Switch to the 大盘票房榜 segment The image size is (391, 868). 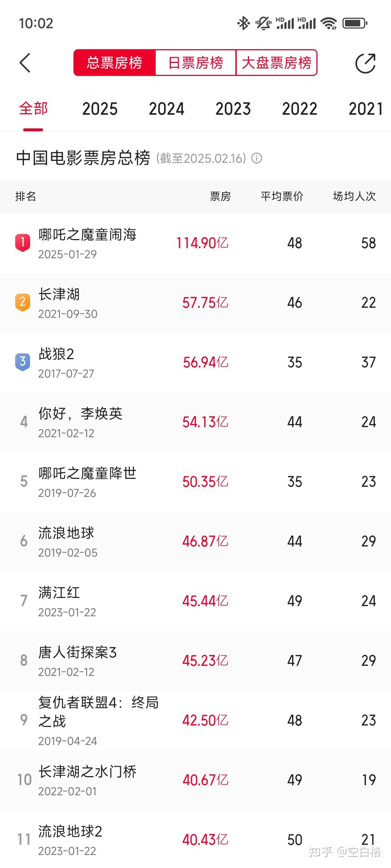click(277, 63)
